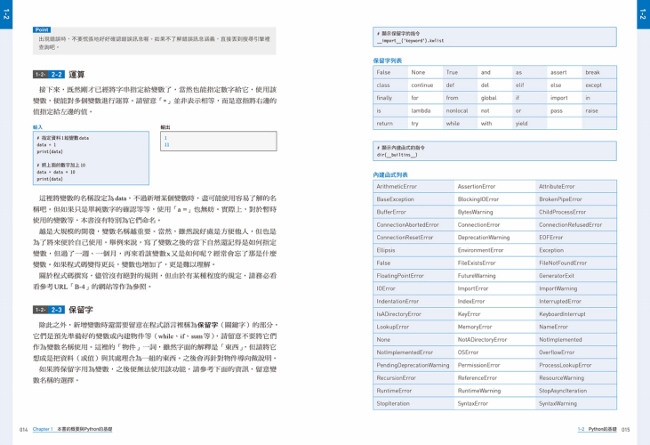Select the 'yield' keyword cell
650x445 pixels.
(529, 124)
